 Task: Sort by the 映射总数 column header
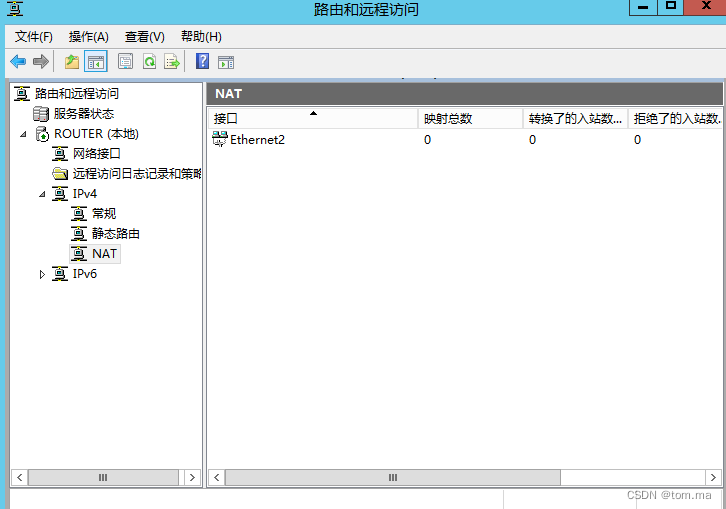point(470,119)
